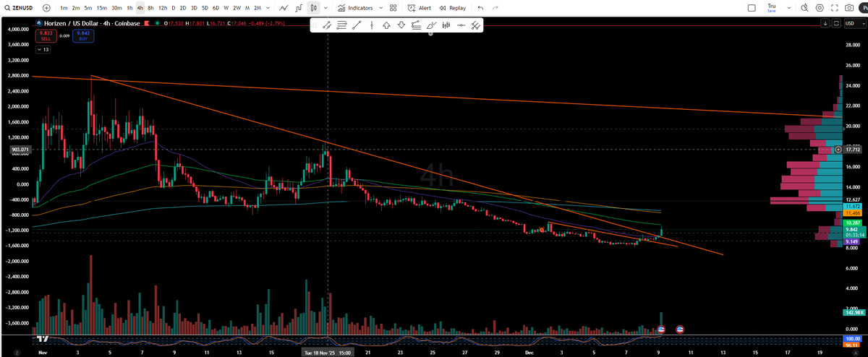Switch to the 1h timeframe
Viewport: 868px width, 357px height.
pos(129,8)
